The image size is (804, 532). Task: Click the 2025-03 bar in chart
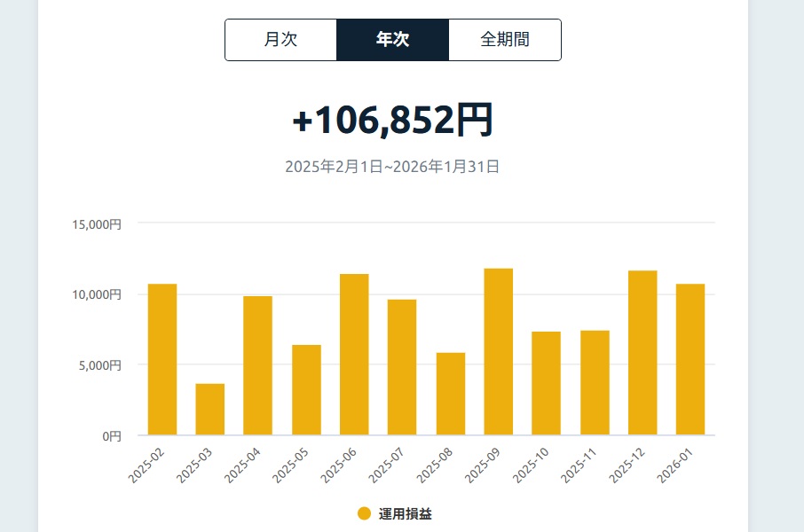pos(210,410)
